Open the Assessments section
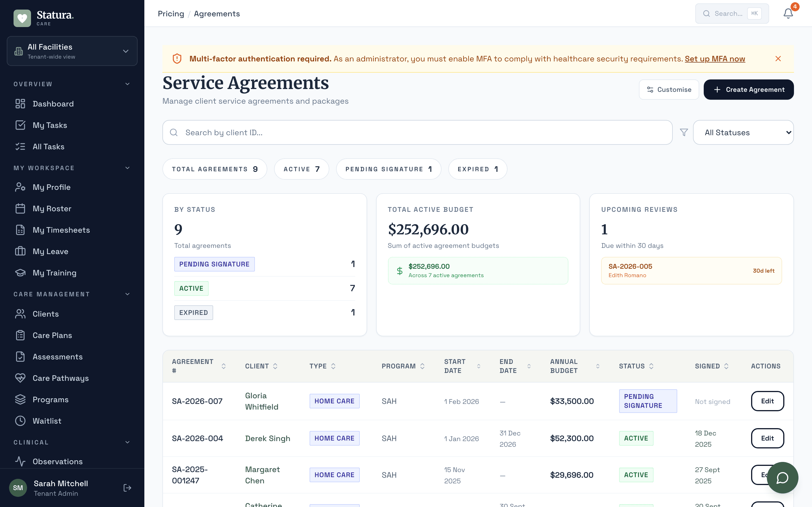The width and height of the screenshot is (812, 507). click(x=58, y=356)
